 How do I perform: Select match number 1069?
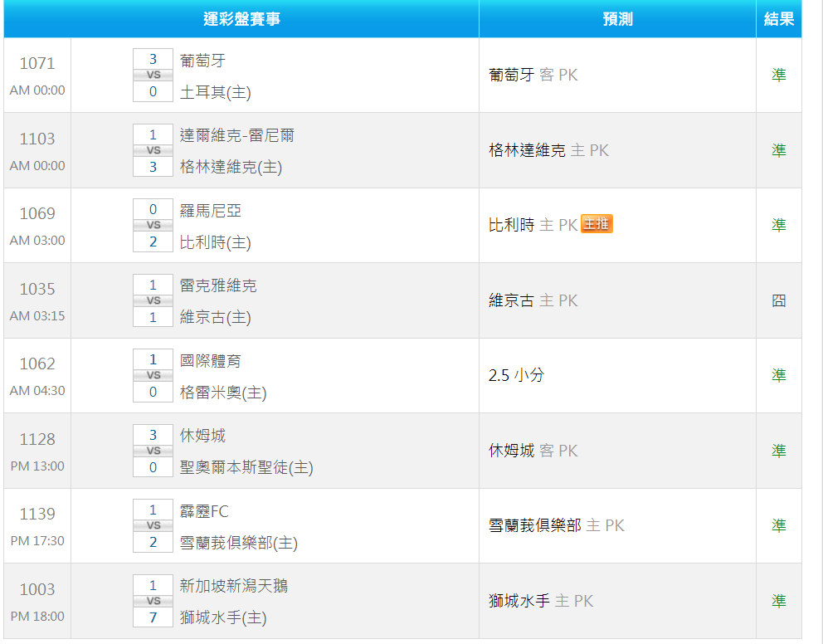click(37, 213)
